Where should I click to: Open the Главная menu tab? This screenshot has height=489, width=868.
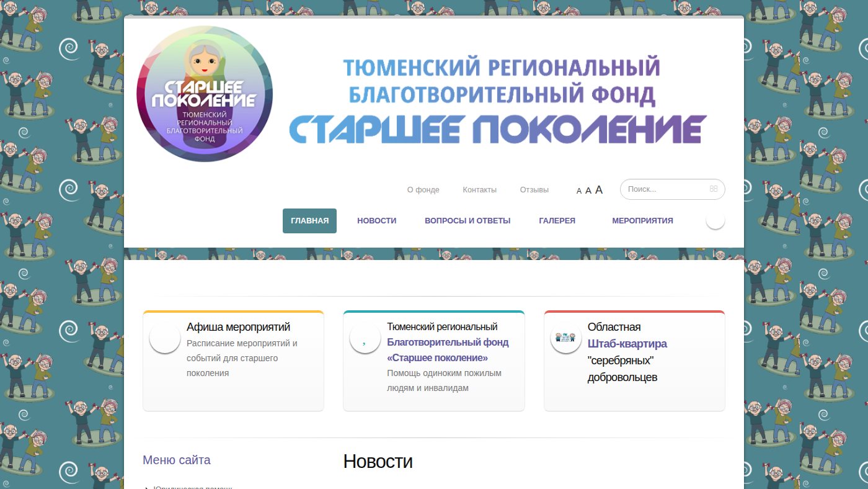point(309,221)
